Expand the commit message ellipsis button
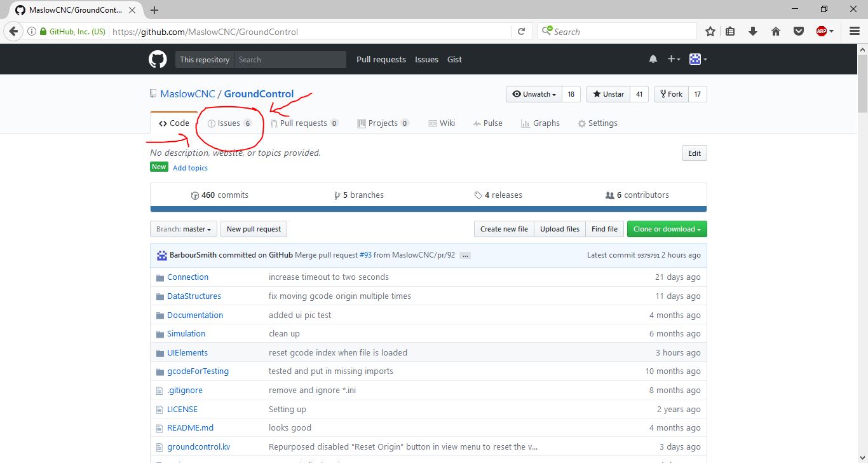 (465, 256)
